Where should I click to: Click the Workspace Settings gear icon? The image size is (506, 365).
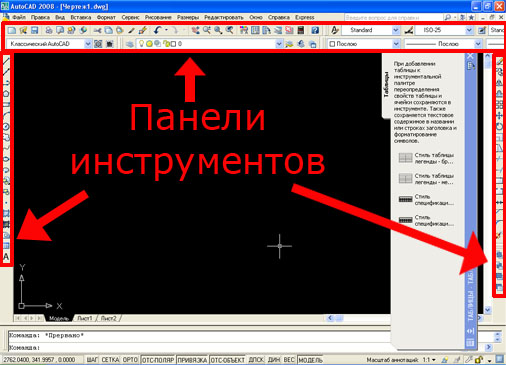click(x=98, y=44)
